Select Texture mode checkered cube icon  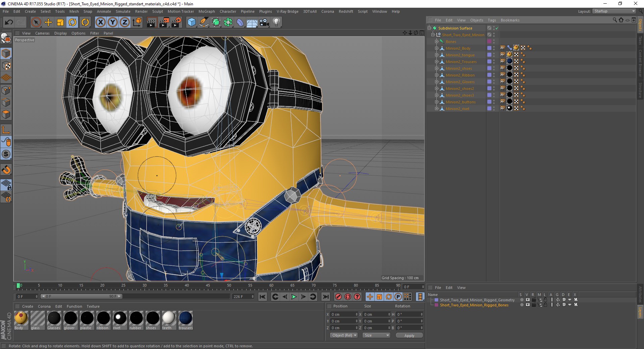click(6, 65)
